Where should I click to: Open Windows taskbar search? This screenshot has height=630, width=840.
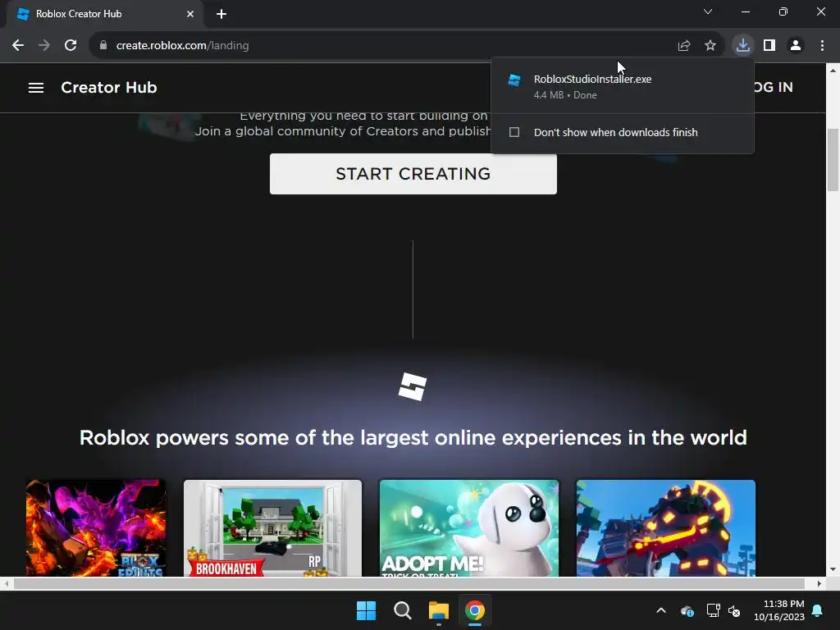click(402, 610)
